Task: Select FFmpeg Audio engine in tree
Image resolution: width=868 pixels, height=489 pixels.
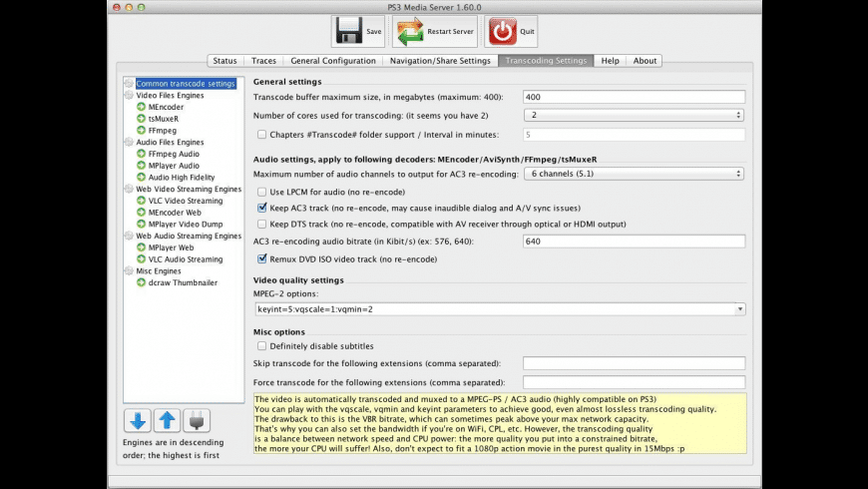Action: click(x=174, y=154)
